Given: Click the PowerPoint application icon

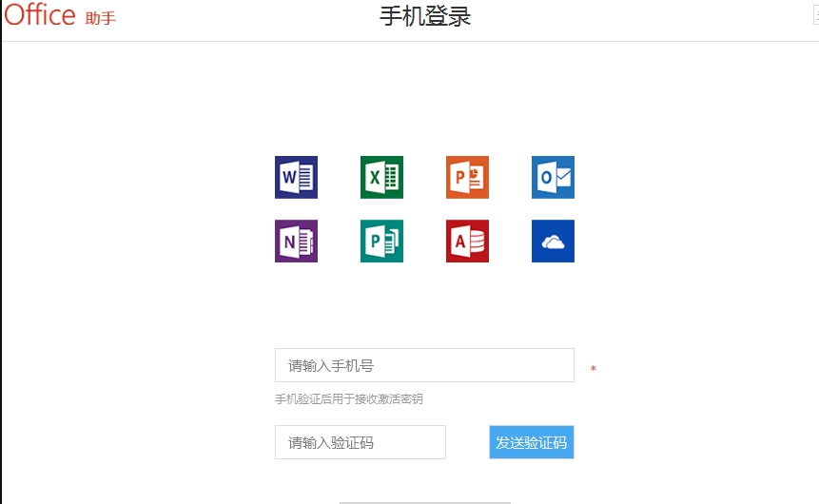Looking at the screenshot, I should [467, 177].
